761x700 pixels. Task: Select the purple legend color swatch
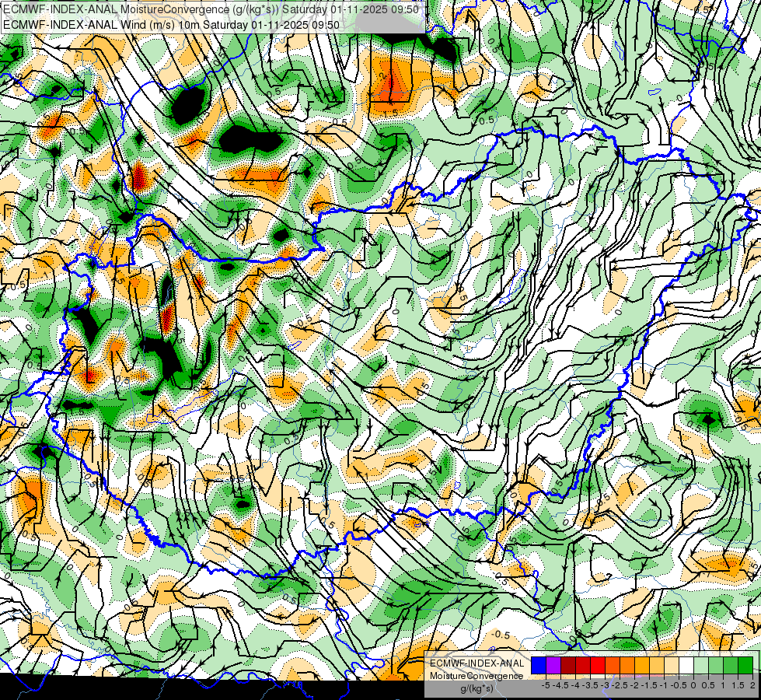(x=553, y=666)
